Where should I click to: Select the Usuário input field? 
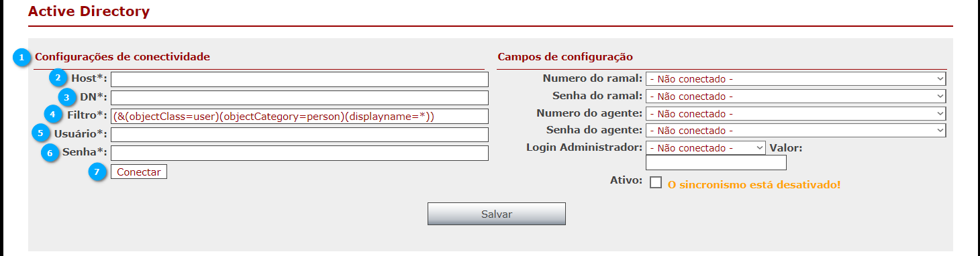pyautogui.click(x=300, y=135)
